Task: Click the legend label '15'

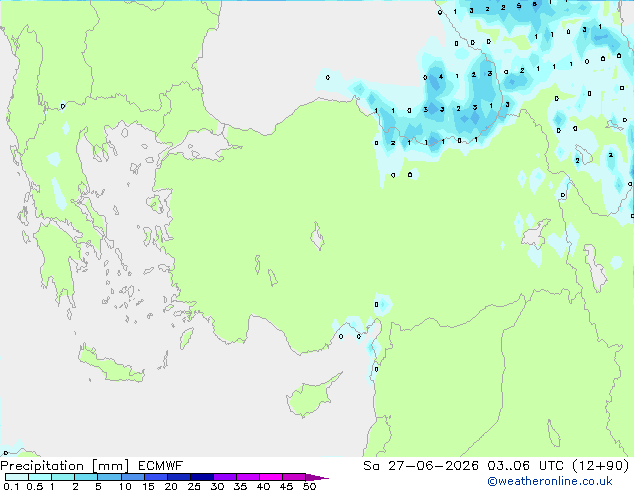Action: point(148,486)
